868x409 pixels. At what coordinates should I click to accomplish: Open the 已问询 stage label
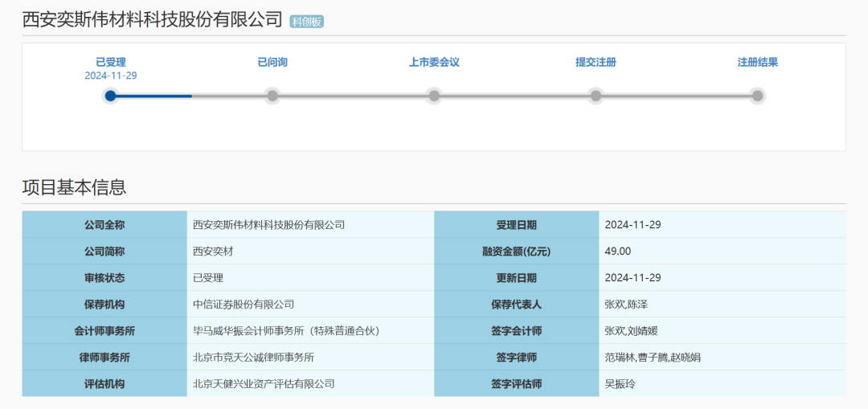tap(272, 62)
